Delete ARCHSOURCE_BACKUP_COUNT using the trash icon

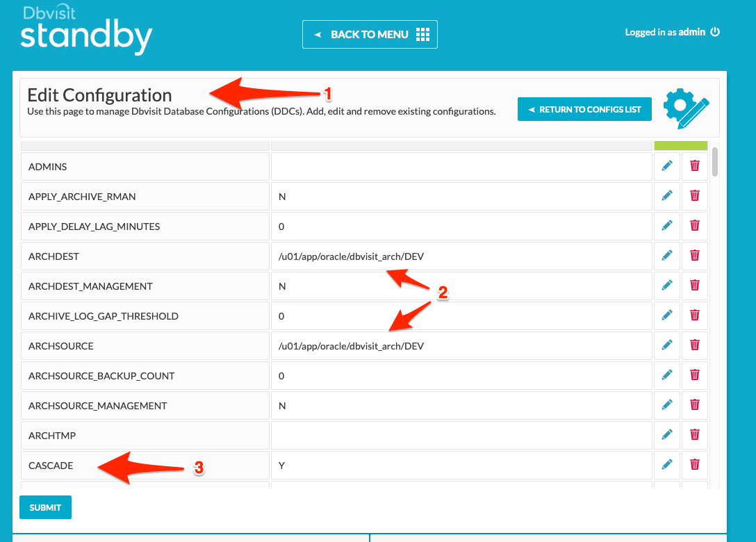(695, 375)
